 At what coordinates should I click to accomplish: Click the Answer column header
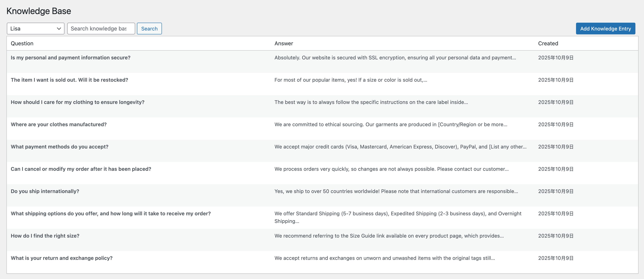click(x=283, y=43)
